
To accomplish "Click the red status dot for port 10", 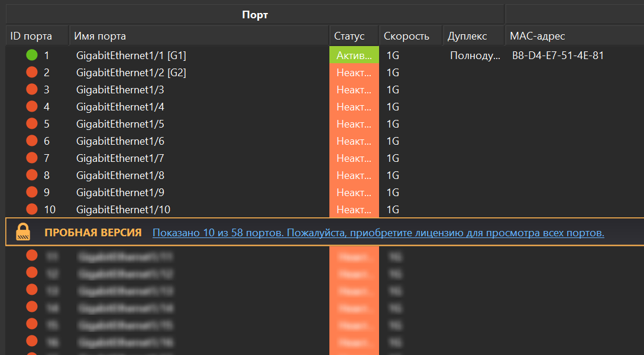I will click(32, 210).
